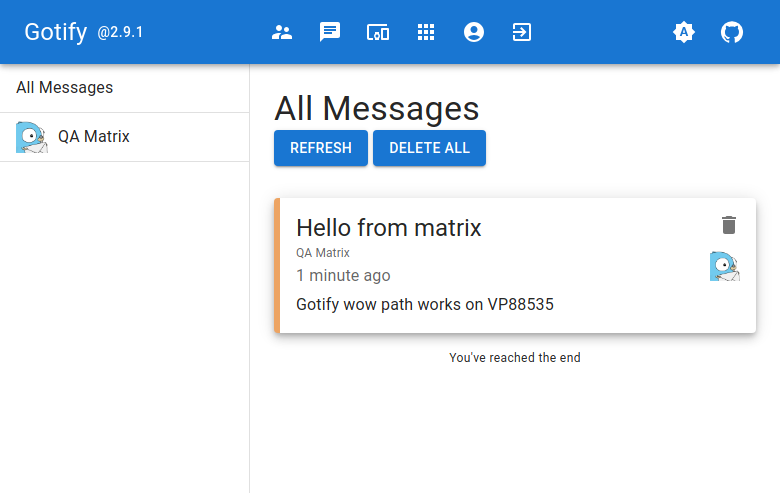Click the Gotify title link
This screenshot has height=493, width=780.
click(56, 32)
